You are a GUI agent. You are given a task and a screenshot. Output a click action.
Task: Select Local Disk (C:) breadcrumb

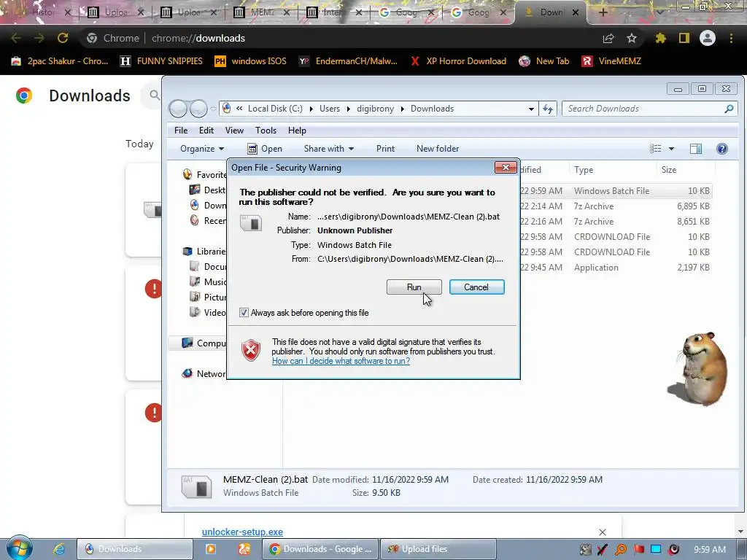tap(275, 109)
